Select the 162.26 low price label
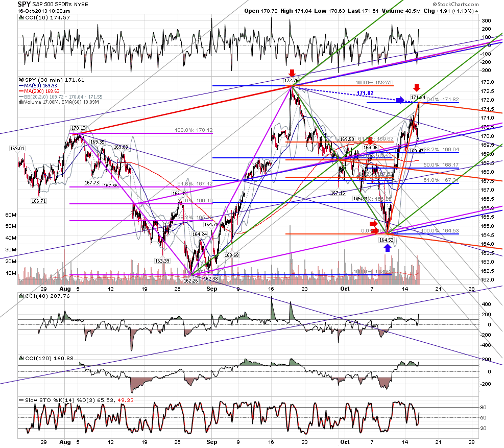504x448 pixels. tap(190, 280)
